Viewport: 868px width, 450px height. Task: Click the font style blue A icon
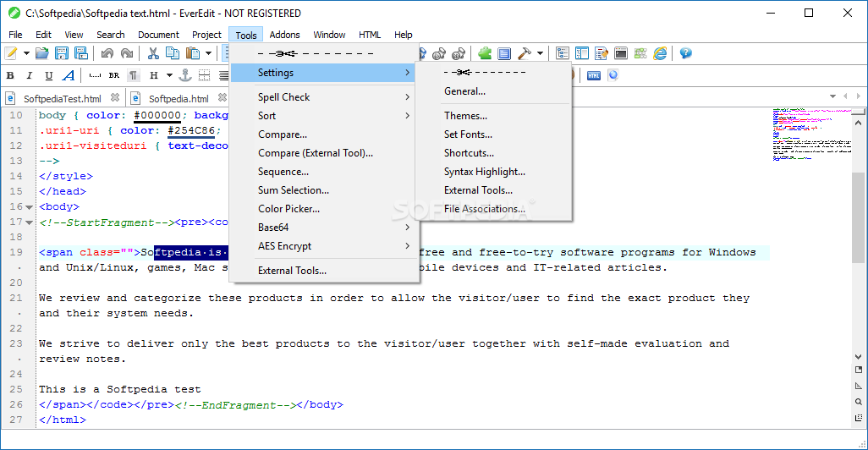point(68,75)
